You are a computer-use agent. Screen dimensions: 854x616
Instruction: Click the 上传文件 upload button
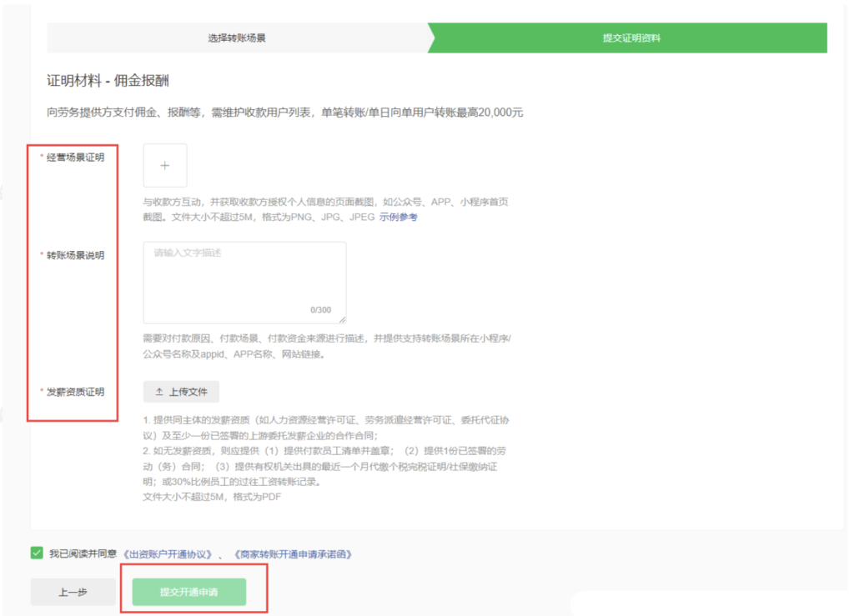(x=181, y=392)
